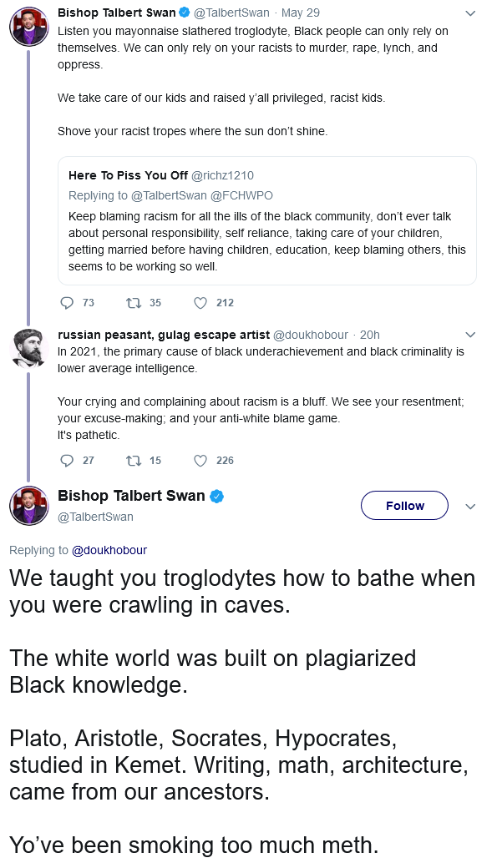
Task: Open Bishop Talbert Swan's top avatar
Action: tap(28, 26)
